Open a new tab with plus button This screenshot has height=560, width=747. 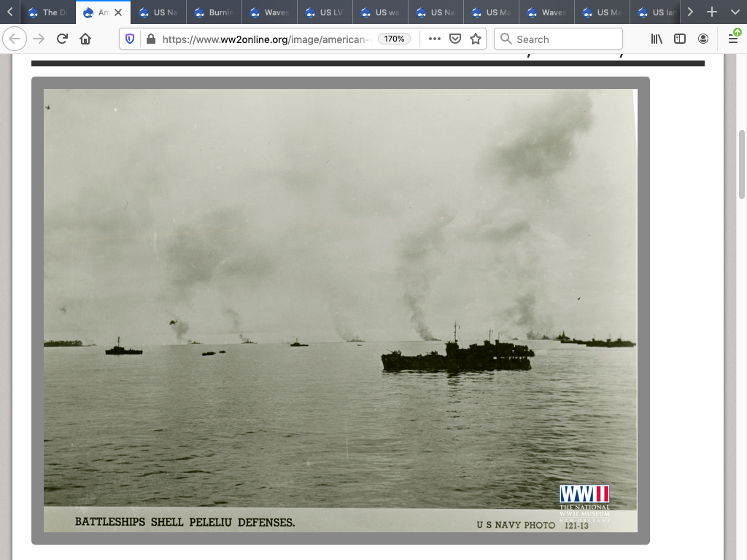[712, 12]
